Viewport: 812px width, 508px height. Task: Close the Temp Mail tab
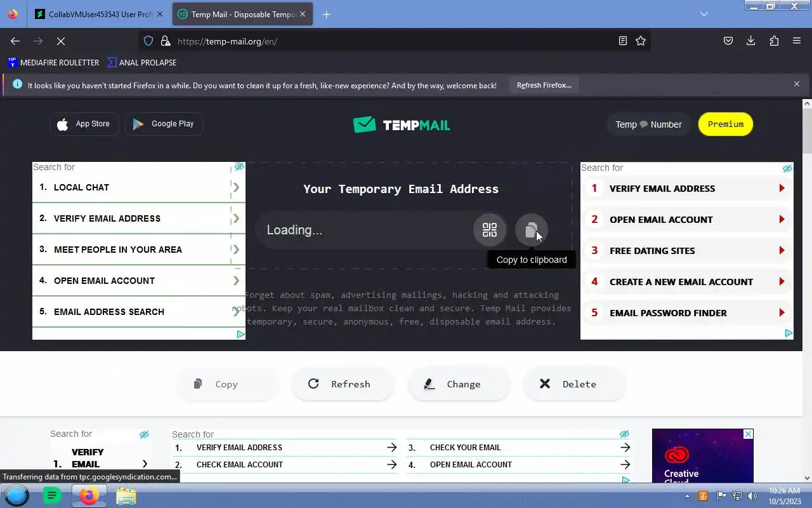[301, 14]
